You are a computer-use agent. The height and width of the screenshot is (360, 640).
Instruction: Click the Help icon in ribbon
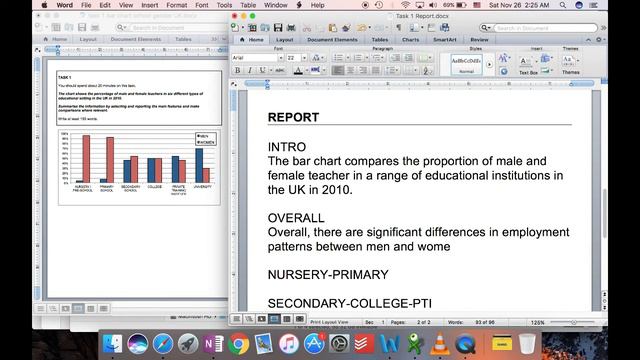coord(504,71)
